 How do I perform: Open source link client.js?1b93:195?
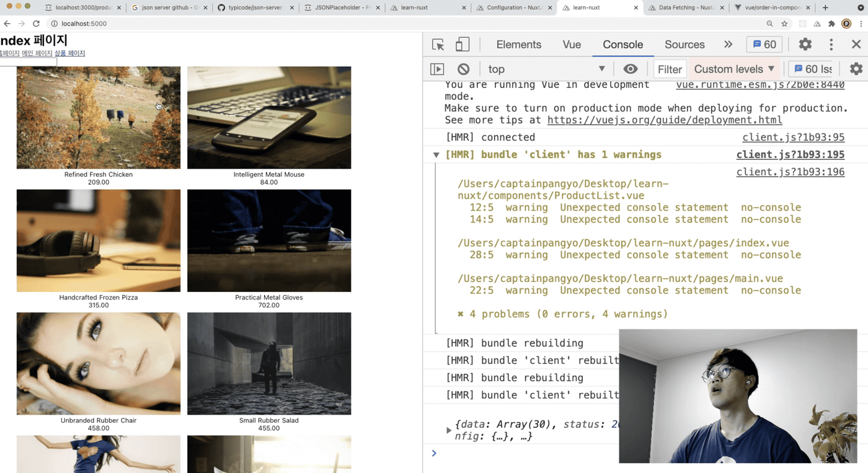(x=790, y=155)
